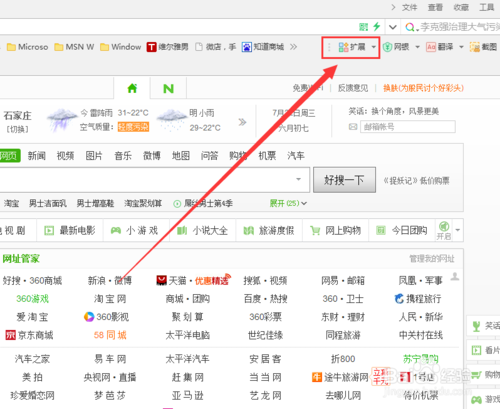The width and height of the screenshot is (500, 409).
Task: Open the 截图 screenshot tool
Action: pyautogui.click(x=483, y=47)
